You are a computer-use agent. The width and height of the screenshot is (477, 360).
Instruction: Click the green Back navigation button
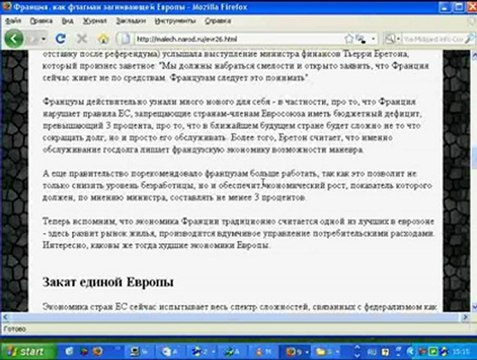pos(14,39)
